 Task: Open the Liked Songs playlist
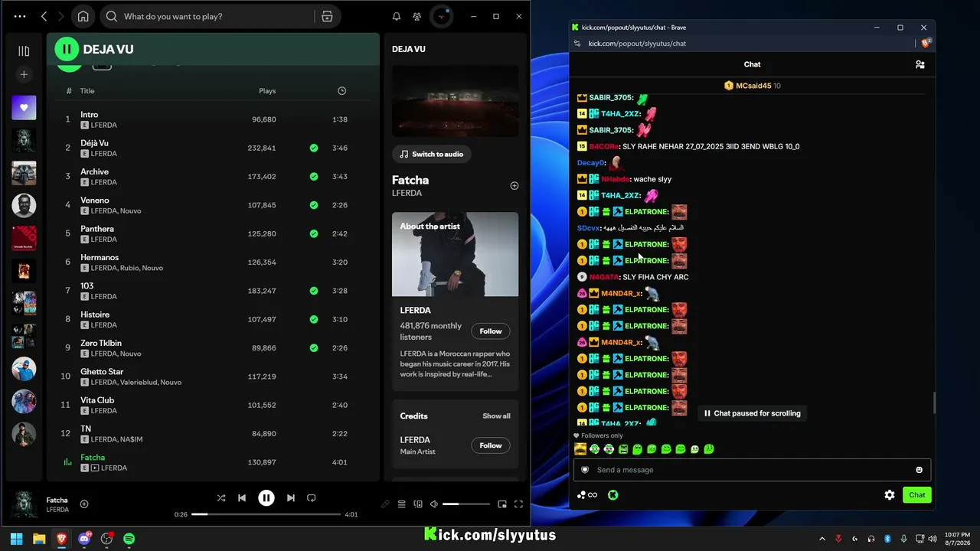click(24, 108)
